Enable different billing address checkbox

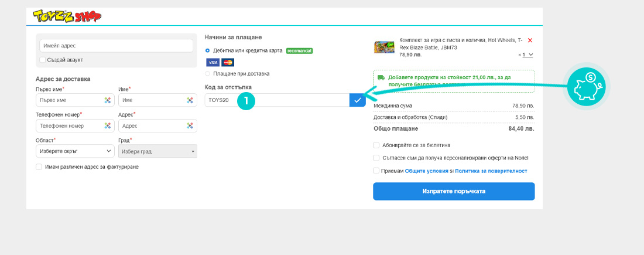(39, 166)
